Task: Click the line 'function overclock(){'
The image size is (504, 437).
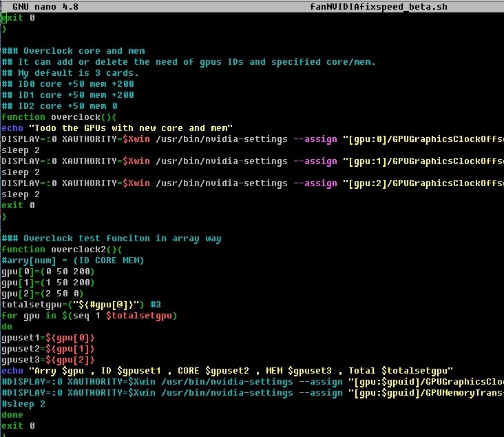Action: coord(59,117)
